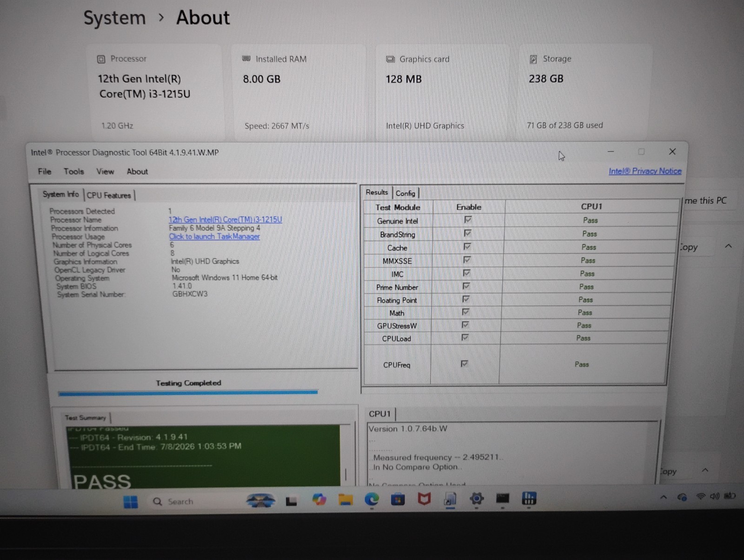Switch to the CPU Features tab
This screenshot has width=744, height=560.
coord(109,195)
